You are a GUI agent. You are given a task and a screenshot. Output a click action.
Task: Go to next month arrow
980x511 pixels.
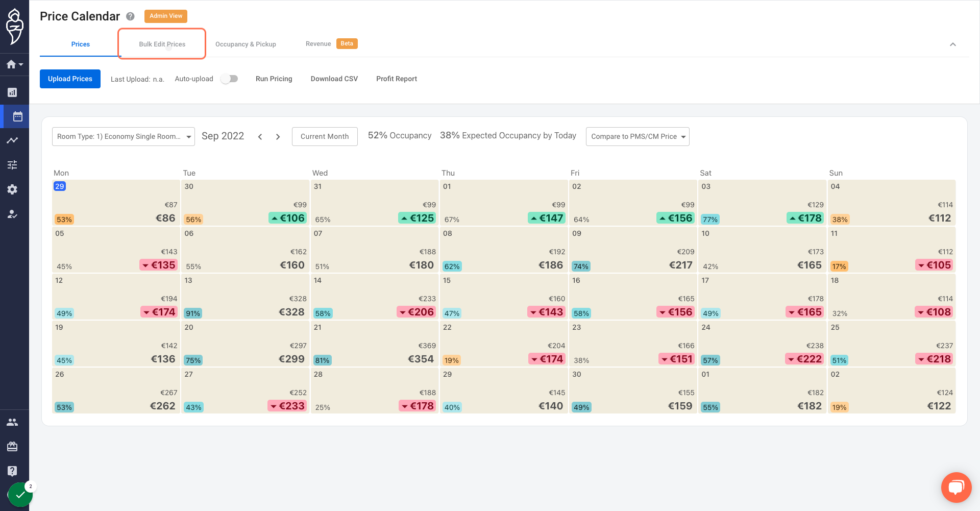pos(278,137)
